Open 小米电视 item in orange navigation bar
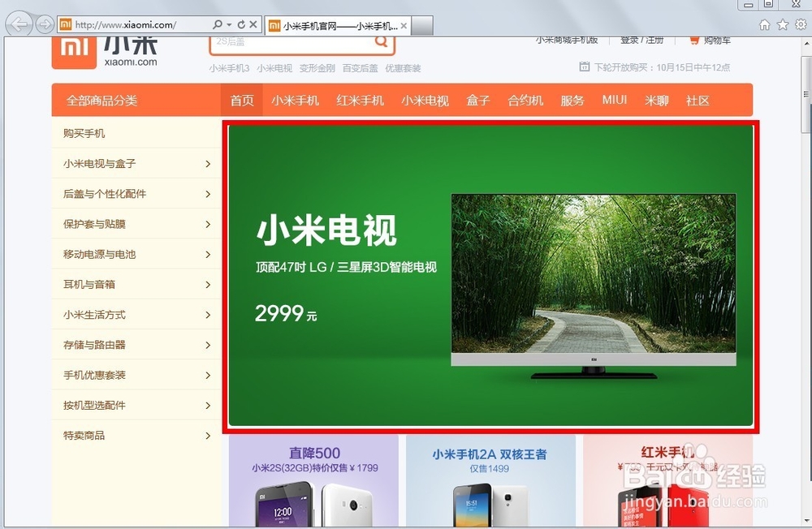Image resolution: width=812 pixels, height=529 pixels. click(x=425, y=101)
